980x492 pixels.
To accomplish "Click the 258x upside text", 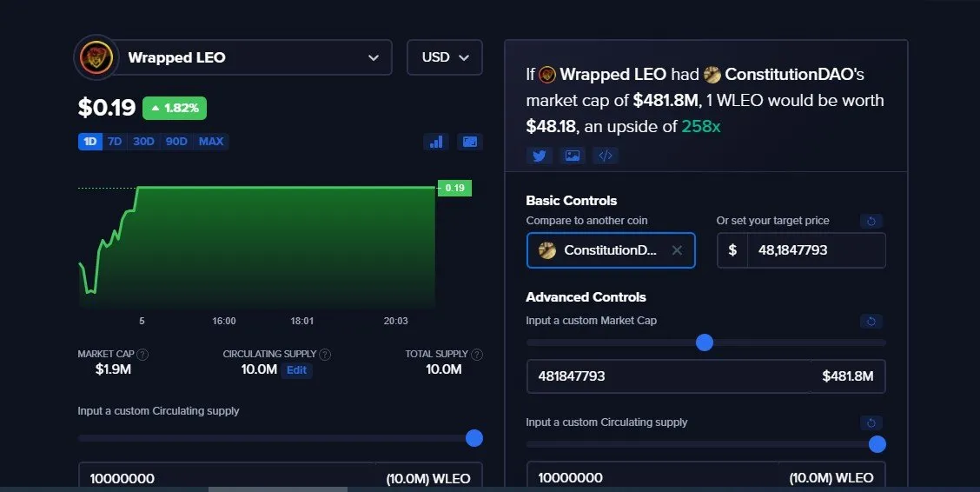I will point(700,126).
